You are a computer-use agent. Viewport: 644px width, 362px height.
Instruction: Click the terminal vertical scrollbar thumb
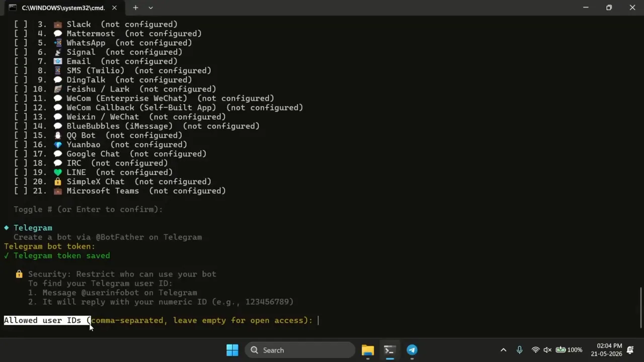(x=641, y=307)
